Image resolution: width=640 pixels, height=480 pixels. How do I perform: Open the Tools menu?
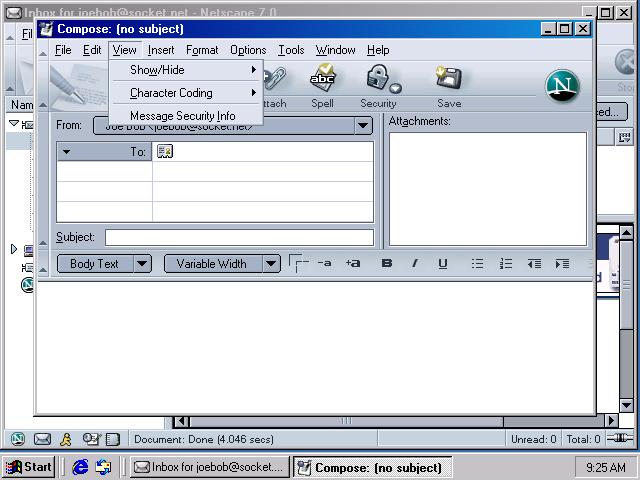click(x=291, y=50)
